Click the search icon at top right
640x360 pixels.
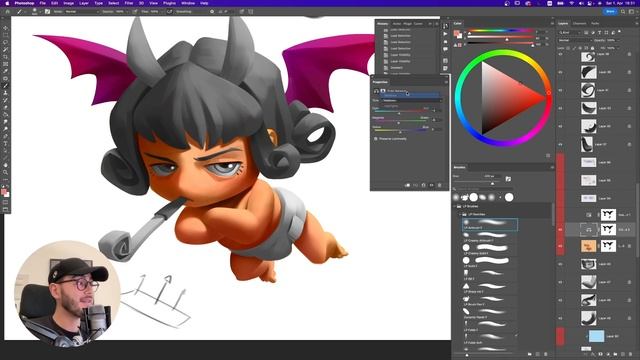click(623, 11)
